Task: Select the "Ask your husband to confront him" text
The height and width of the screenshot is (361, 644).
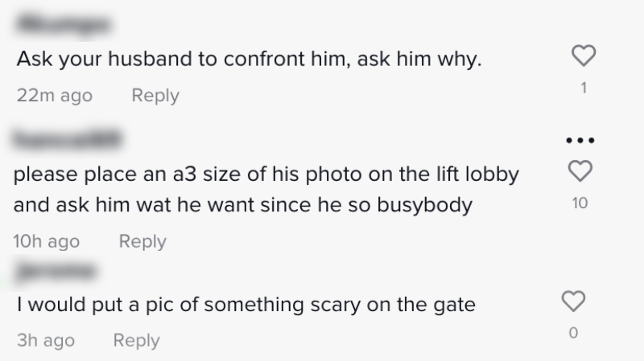Action: point(248,60)
